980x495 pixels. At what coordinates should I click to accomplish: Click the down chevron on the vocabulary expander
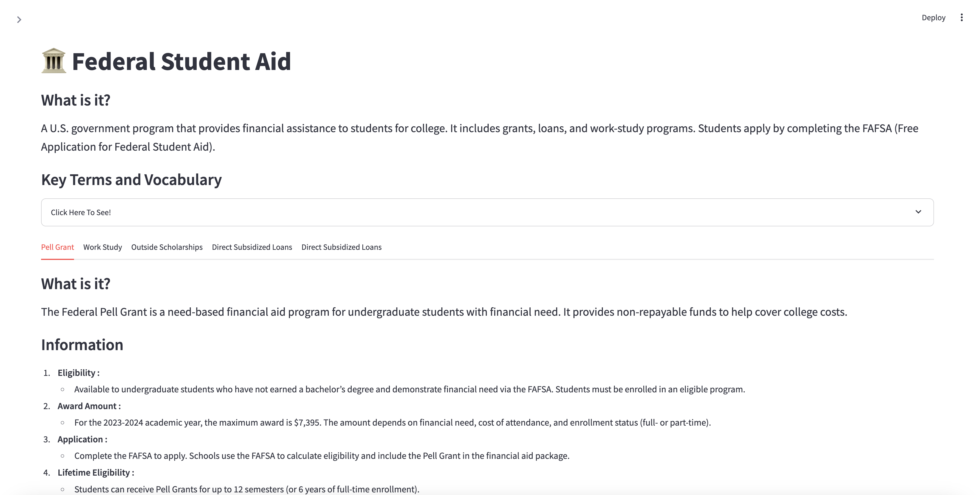click(918, 212)
